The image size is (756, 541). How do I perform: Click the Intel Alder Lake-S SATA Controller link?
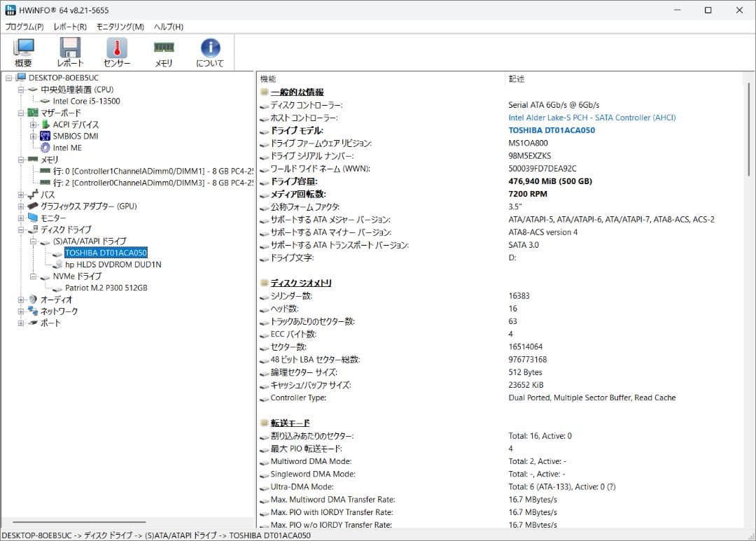click(592, 117)
